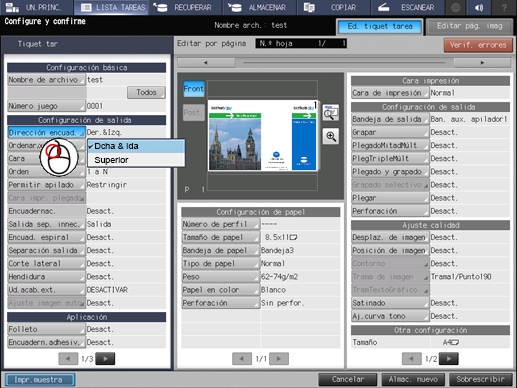Open Folleto application setting
The image size is (517, 388).
(46, 329)
